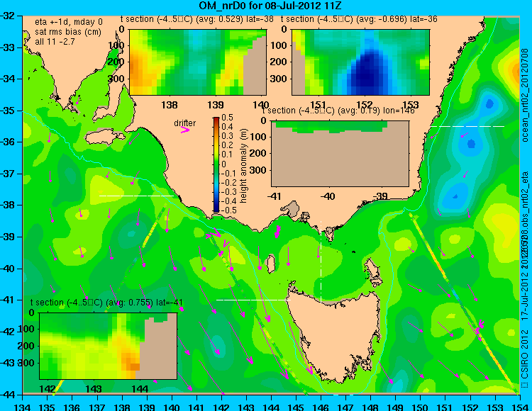Click the -40 label under the lon=146 inset
The image size is (532, 411).
click(x=328, y=196)
